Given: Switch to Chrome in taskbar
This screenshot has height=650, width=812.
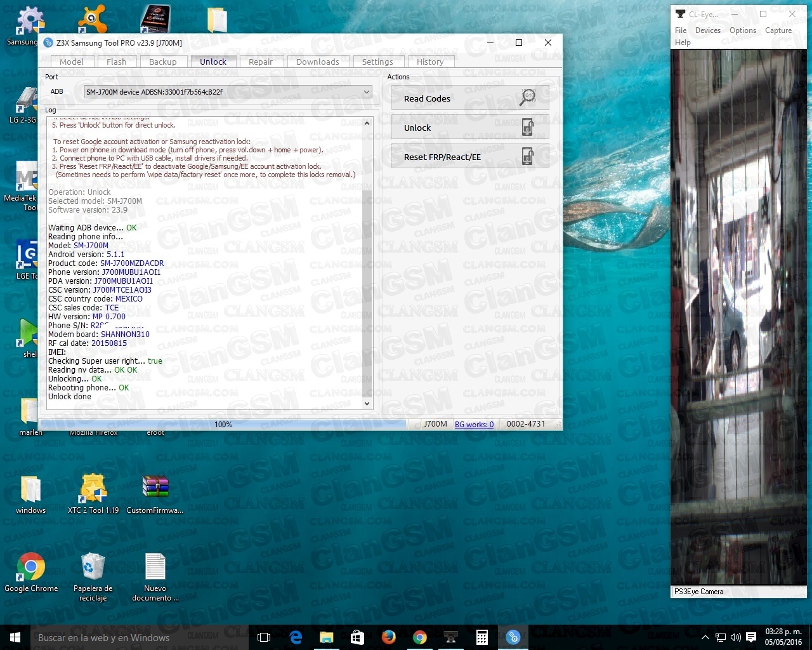Looking at the screenshot, I should point(419,637).
